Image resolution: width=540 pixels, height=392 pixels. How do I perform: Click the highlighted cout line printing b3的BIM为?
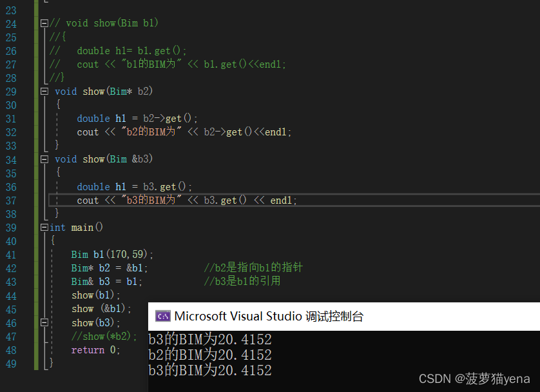click(187, 200)
